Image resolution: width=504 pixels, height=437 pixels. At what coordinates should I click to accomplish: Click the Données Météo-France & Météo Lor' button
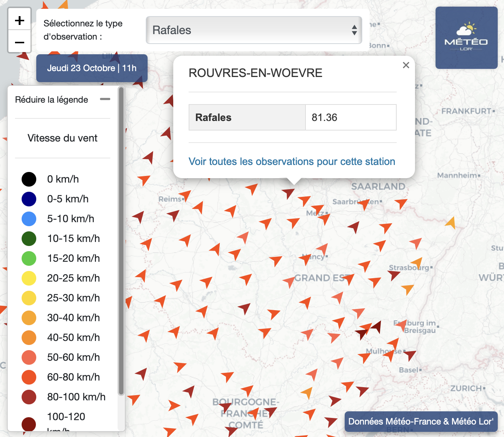point(421,421)
